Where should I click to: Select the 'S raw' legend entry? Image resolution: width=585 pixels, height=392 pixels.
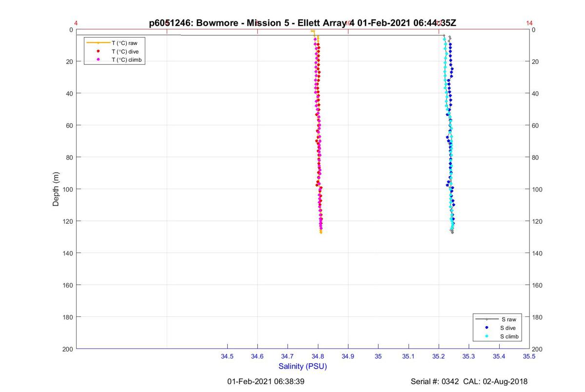pos(497,319)
